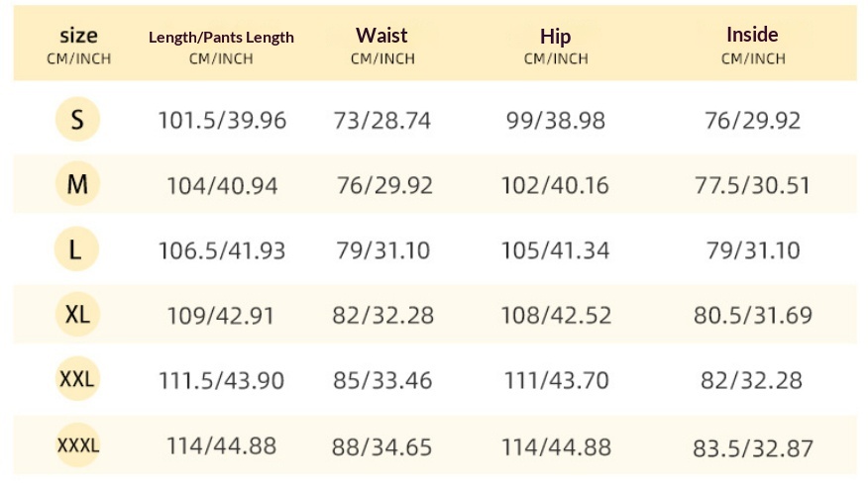Click waist value 88/34.65
Screen dimensions: 868x489
pyautogui.click(x=381, y=447)
